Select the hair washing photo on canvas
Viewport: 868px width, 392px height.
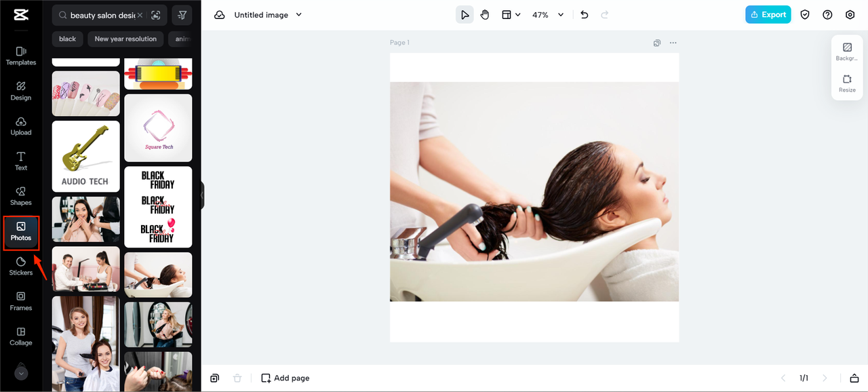click(x=534, y=192)
